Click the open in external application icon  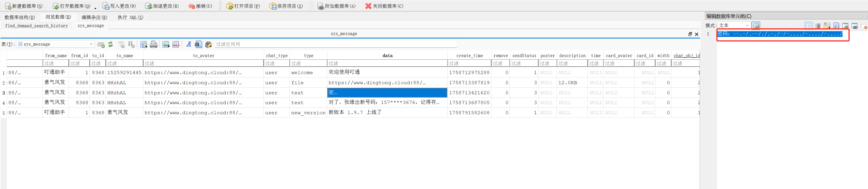click(846, 26)
